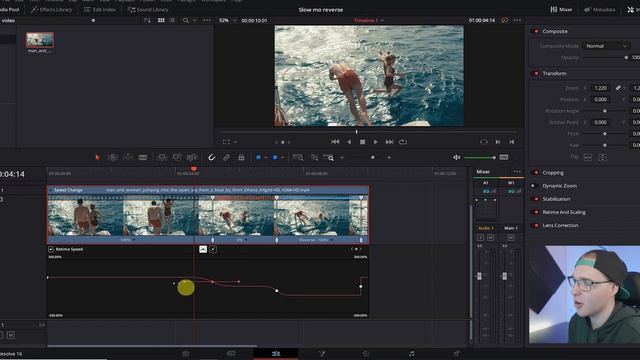
Task: Expand the Dynamic Zoom section
Action: tap(560, 186)
